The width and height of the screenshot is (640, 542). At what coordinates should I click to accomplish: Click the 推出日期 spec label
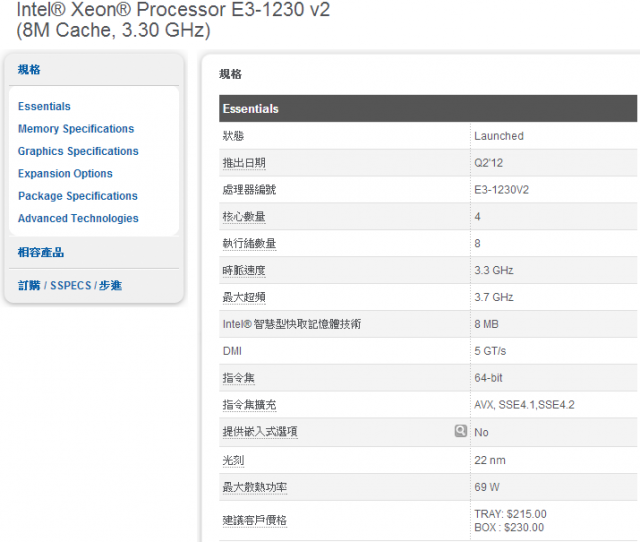click(244, 163)
